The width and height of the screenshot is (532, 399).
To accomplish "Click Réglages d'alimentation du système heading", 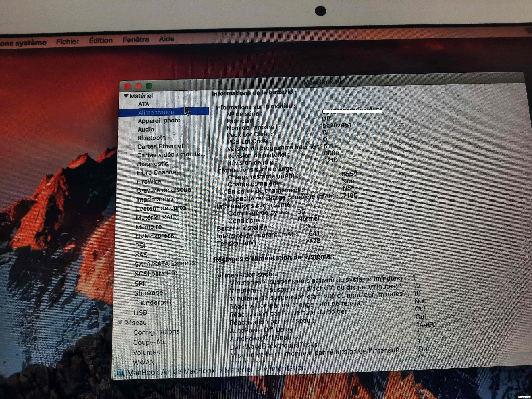I will point(274,258).
